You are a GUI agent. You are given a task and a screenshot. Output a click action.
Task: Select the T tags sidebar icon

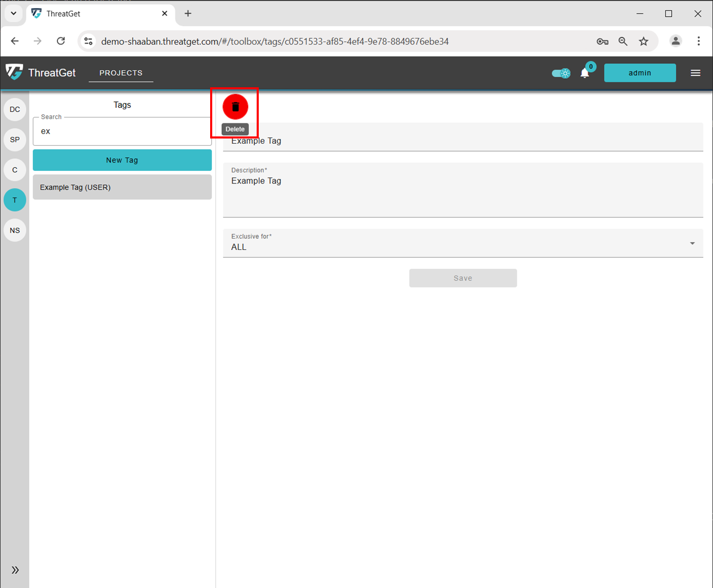coord(15,200)
